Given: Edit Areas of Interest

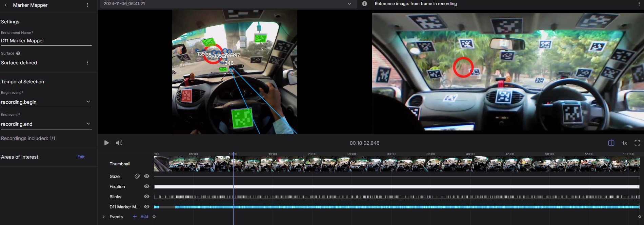Looking at the screenshot, I should 81,157.
